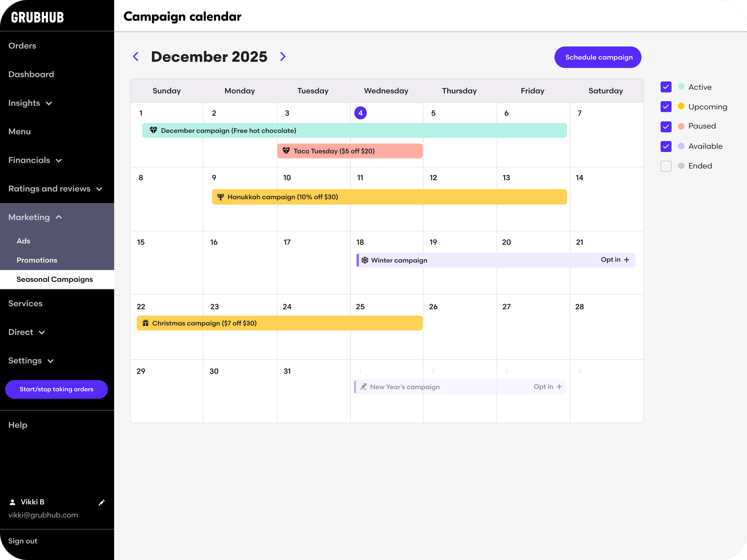This screenshot has width=747, height=560.
Task: Click the menorah icon on Hanukkah campaign
Action: pos(221,197)
